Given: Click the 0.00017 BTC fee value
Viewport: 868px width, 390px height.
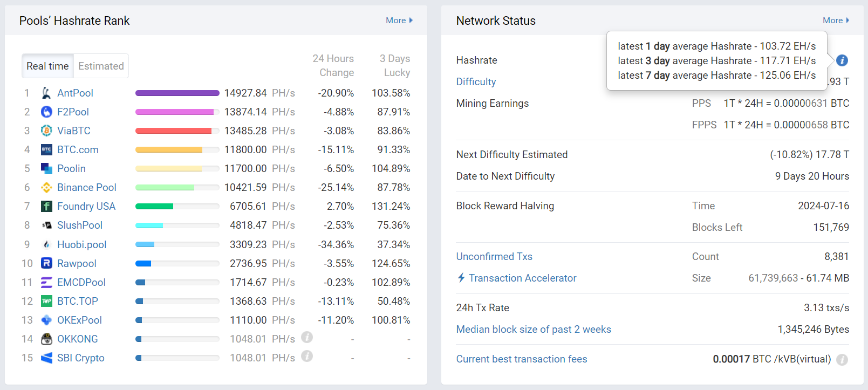Looking at the screenshot, I should coord(731,359).
